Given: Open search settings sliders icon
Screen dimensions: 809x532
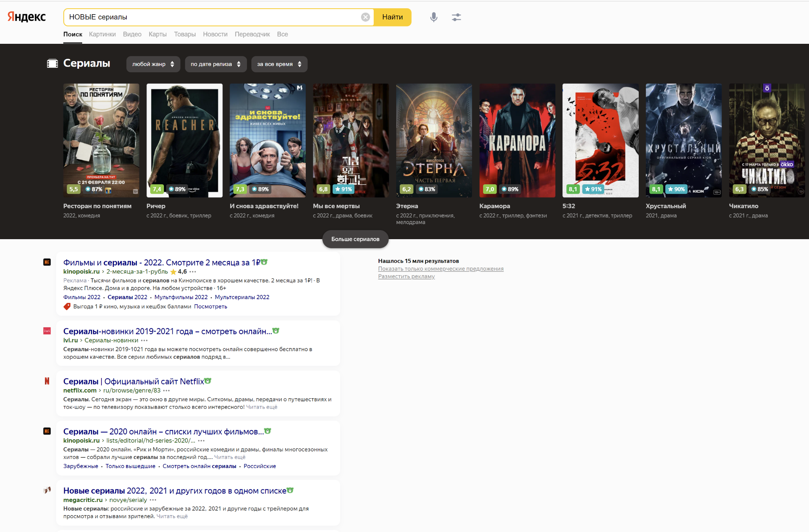Looking at the screenshot, I should [456, 17].
